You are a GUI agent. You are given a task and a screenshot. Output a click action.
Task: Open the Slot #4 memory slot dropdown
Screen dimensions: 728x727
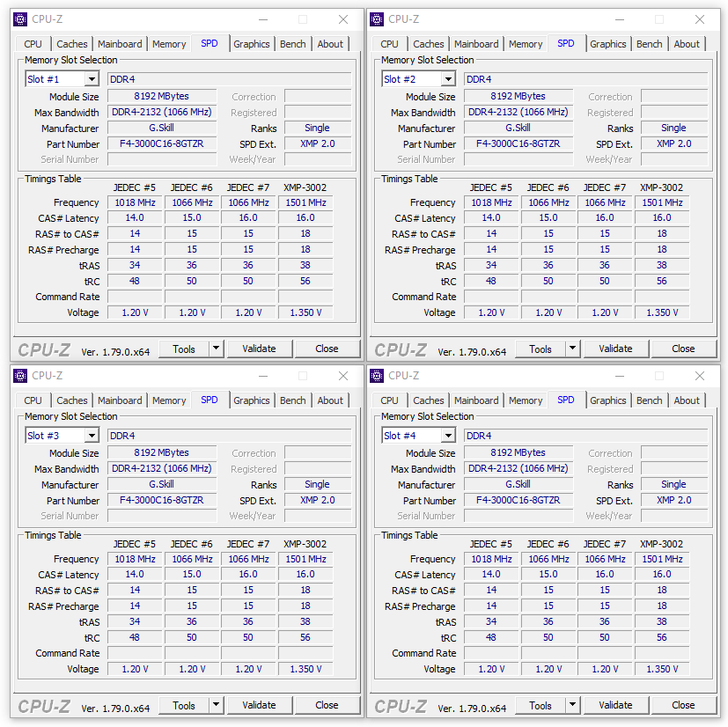[x=448, y=436]
